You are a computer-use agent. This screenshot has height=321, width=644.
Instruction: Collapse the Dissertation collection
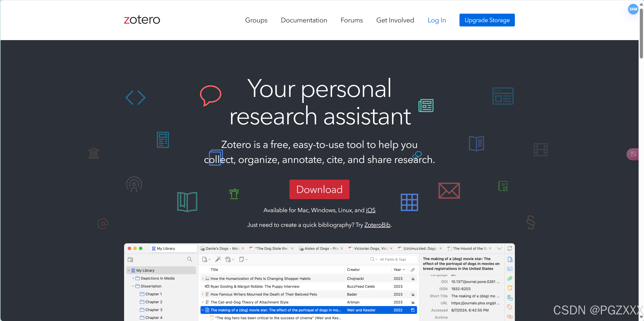tap(133, 286)
